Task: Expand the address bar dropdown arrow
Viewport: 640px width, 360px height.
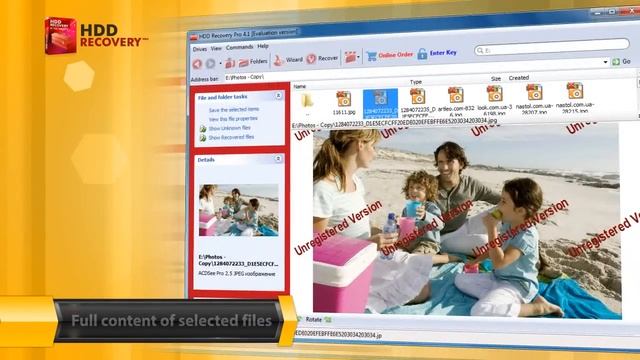Action: 605,62
